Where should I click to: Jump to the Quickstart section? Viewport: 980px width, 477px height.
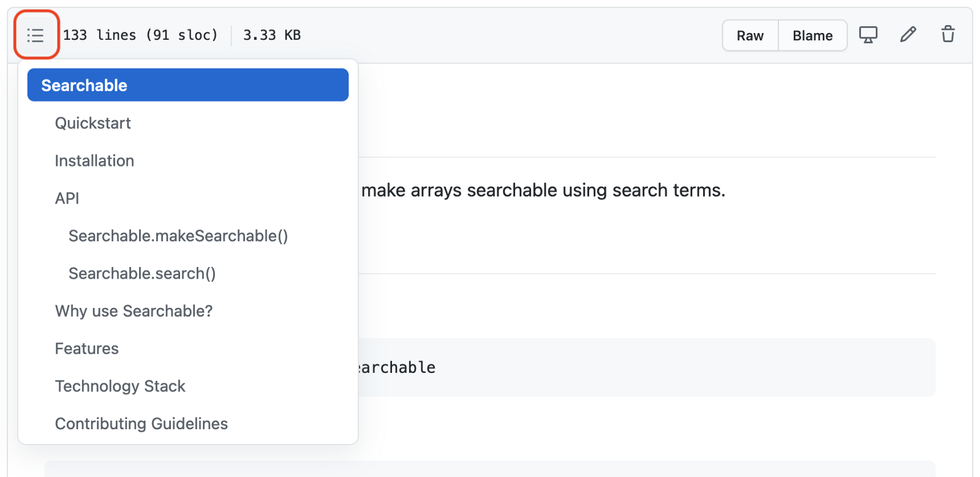93,123
